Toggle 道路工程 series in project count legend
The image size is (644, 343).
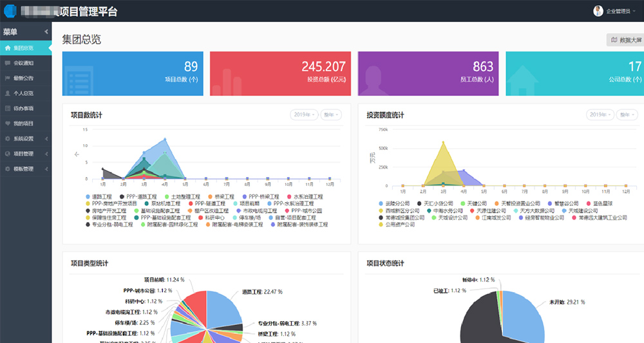99,196
